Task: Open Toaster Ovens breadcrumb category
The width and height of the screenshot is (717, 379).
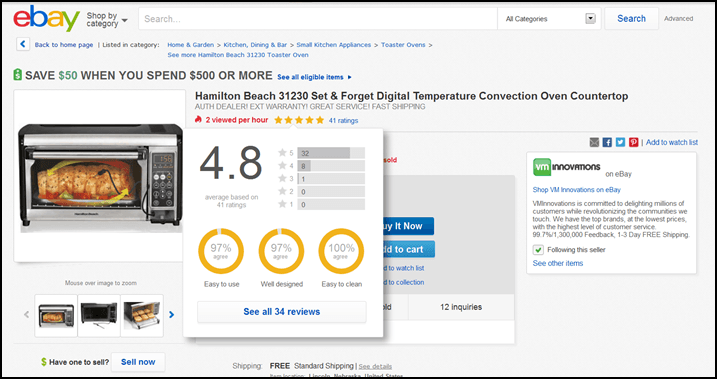Action: click(x=403, y=45)
